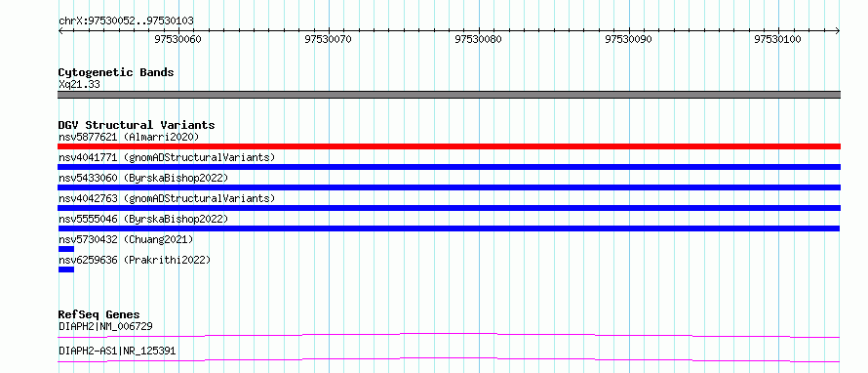Click the blue nsv4042763 variant bar
This screenshot has height=373, width=868.
coord(449,208)
